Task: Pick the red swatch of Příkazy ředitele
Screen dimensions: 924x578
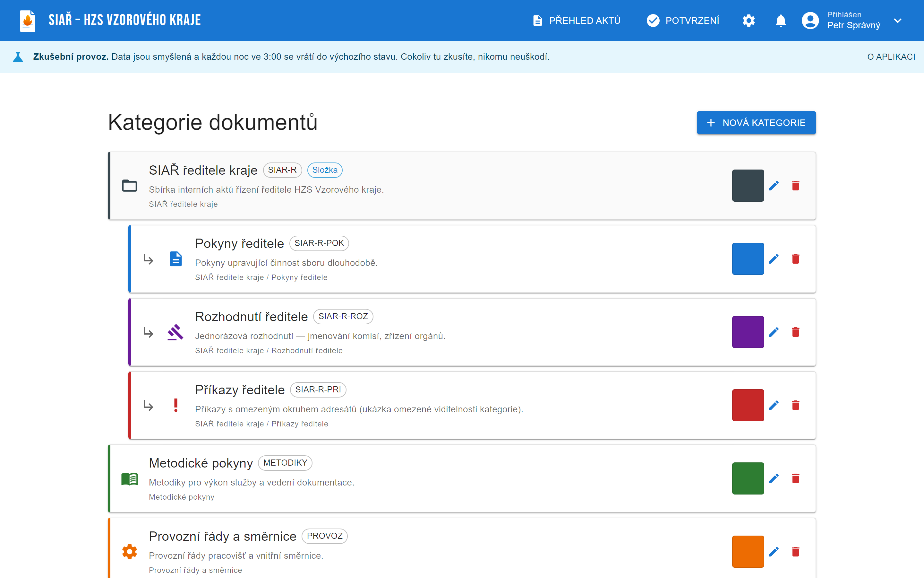Action: pyautogui.click(x=748, y=405)
